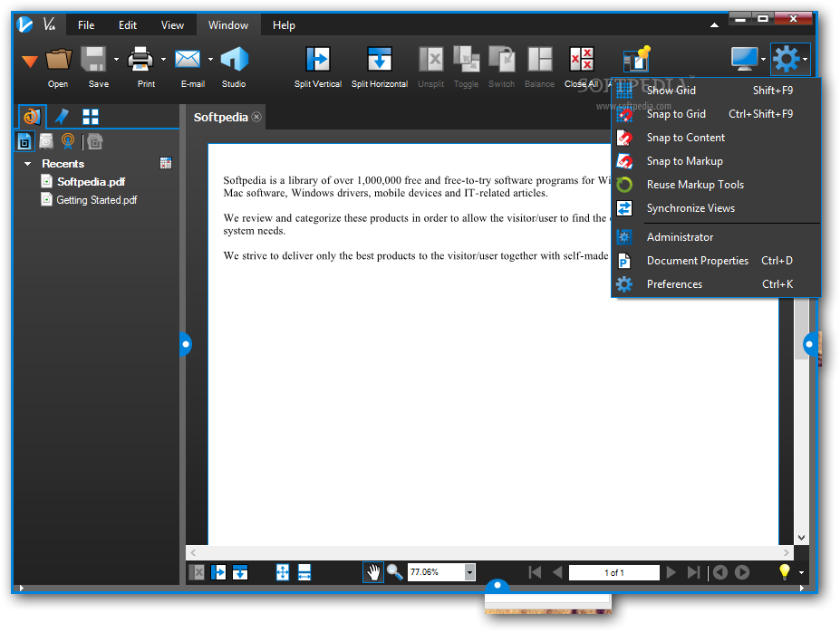Screen dimensions: 840x632
Task: Click the Switch toolbar icon
Action: point(501,59)
